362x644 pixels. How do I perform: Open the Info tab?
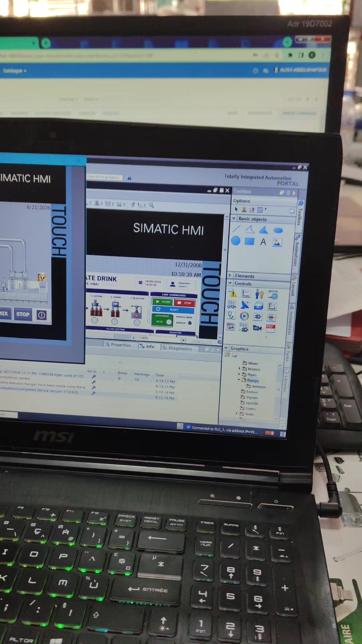pos(147,346)
